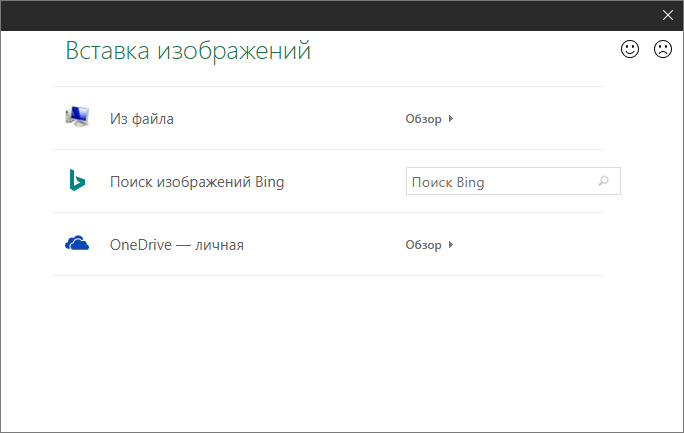Click the word личная in OneDrive label
The height and width of the screenshot is (433, 684).
(x=219, y=245)
